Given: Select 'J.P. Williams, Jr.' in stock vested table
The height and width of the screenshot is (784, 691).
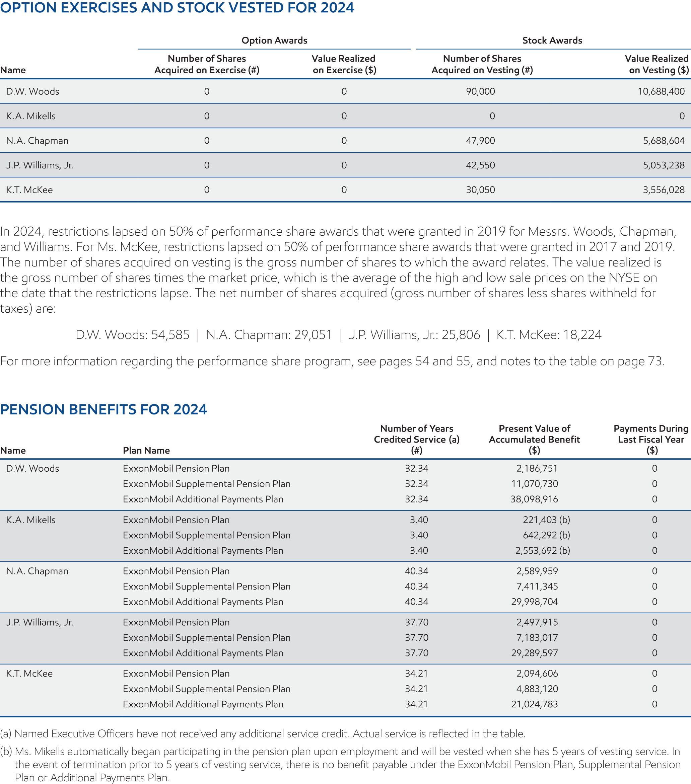Looking at the screenshot, I should coord(40,165).
